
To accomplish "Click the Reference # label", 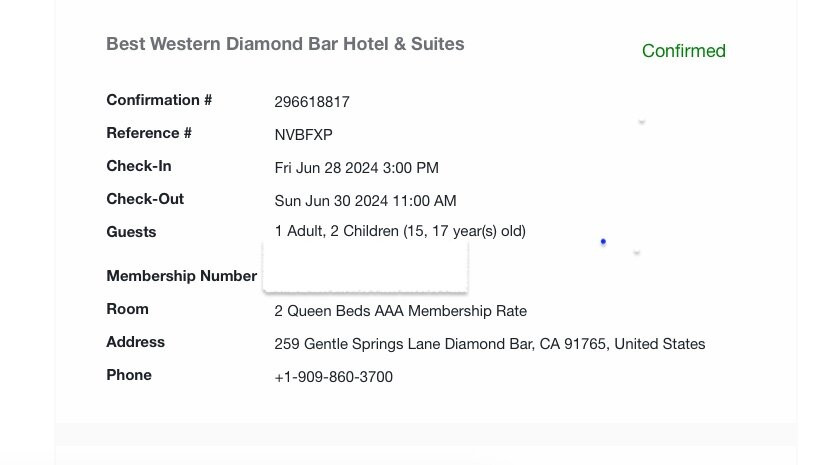I will pyautogui.click(x=149, y=133).
